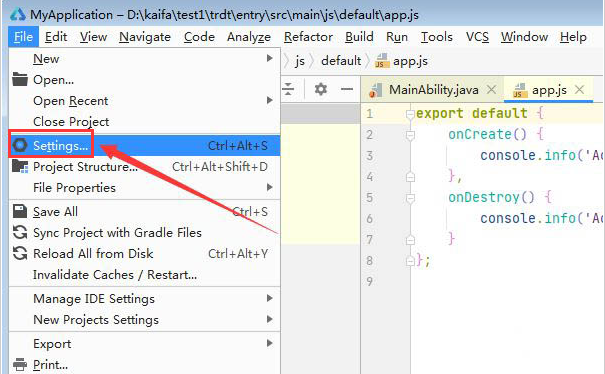Click the Reload All from Disk icon
The height and width of the screenshot is (374, 605).
(x=20, y=253)
